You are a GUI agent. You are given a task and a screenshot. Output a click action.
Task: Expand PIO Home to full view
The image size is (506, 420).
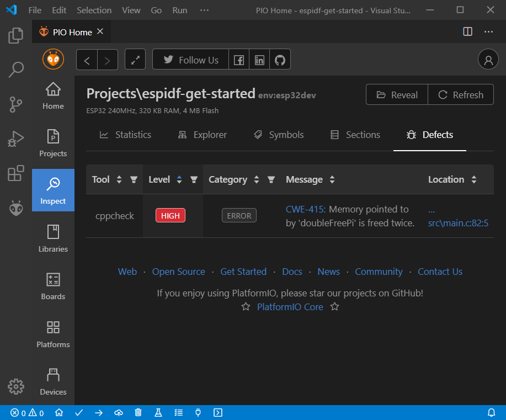click(x=135, y=60)
